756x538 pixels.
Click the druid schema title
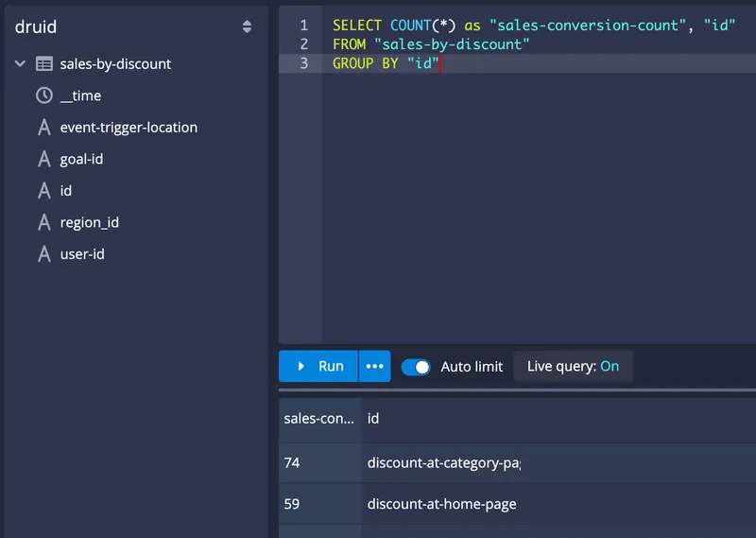click(36, 26)
